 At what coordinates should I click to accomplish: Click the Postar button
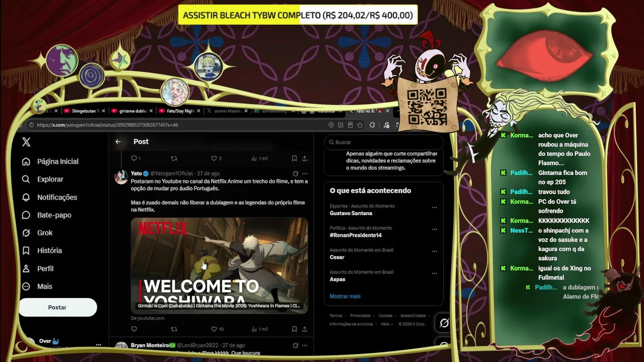click(57, 307)
